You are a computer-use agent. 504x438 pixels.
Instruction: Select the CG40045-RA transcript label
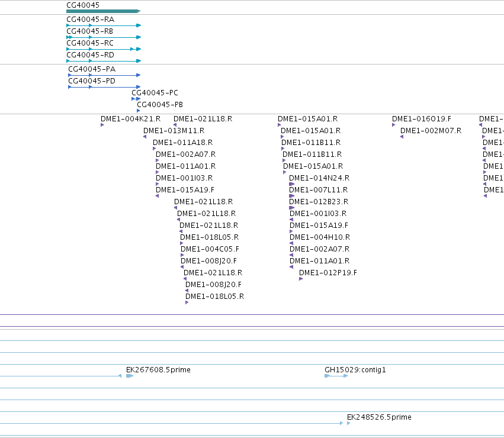(x=90, y=20)
